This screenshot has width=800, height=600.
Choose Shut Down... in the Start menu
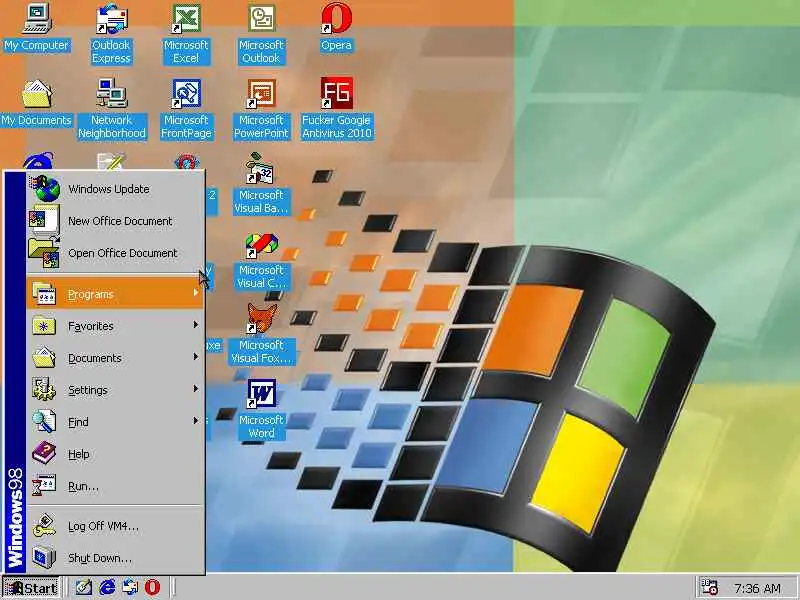click(115, 558)
